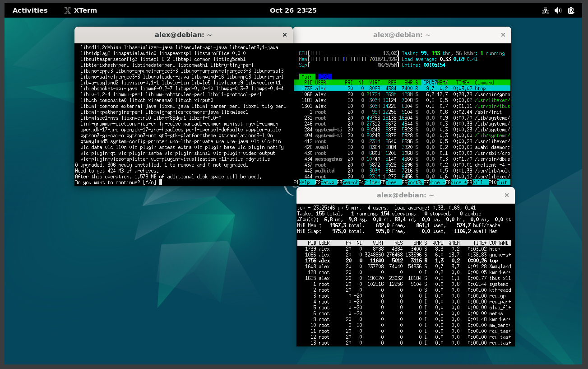Image resolution: width=588 pixels, height=369 pixels.
Task: Open the SortBy menu via F6SortBy
Action: [413, 182]
